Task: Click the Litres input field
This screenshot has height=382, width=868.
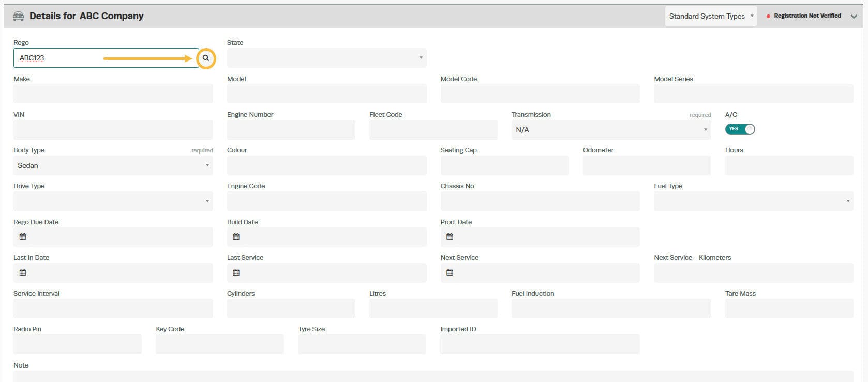Action: 433,309
